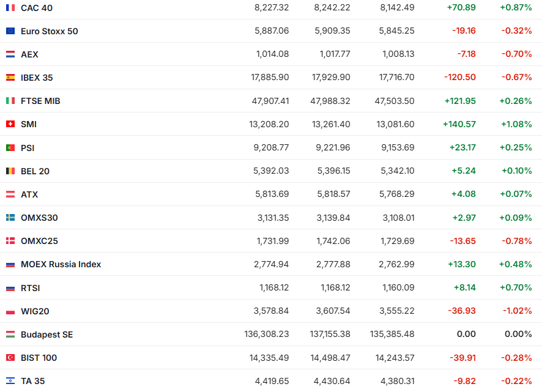Click the Hungarian flag beside Budapest SE
The image size is (542, 392).
click(x=10, y=335)
